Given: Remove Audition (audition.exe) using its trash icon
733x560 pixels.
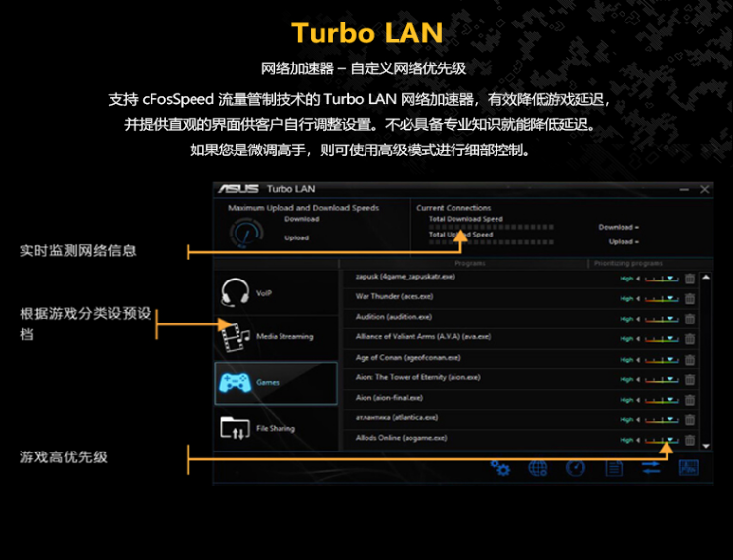Looking at the screenshot, I should tap(690, 319).
